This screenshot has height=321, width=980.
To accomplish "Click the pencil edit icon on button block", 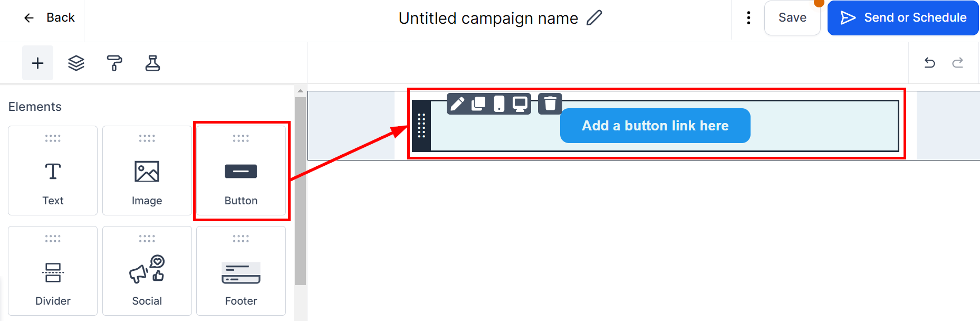I will coord(457,103).
